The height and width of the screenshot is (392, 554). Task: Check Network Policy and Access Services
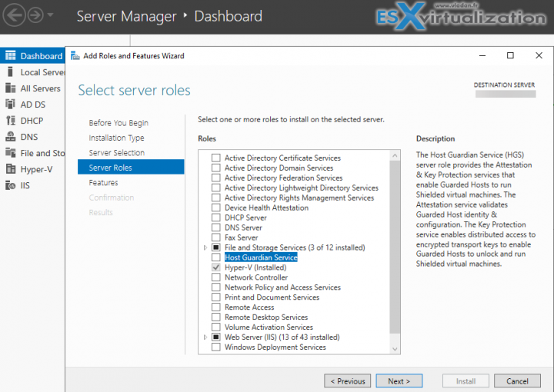(x=216, y=287)
